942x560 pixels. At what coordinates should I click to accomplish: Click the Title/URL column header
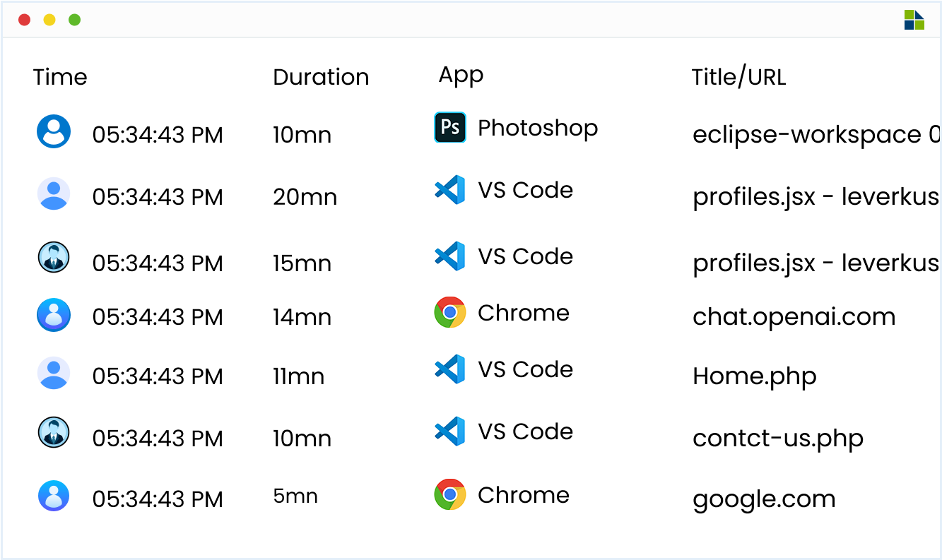[x=738, y=77]
